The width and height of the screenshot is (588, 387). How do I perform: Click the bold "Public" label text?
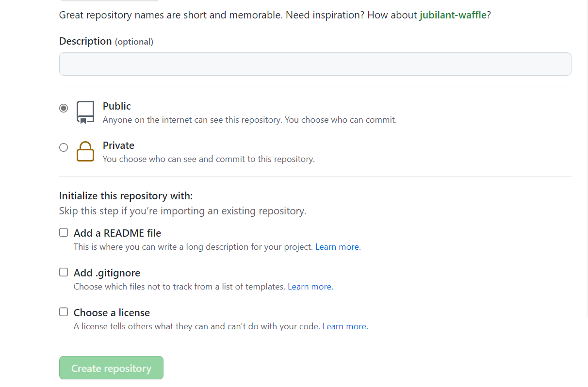pyautogui.click(x=117, y=106)
